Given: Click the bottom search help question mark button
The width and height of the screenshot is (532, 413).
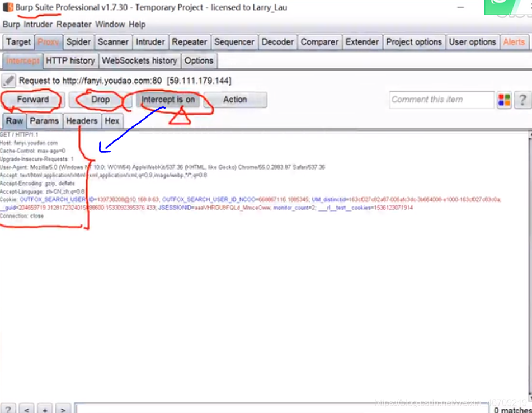Looking at the screenshot, I should pos(8,409).
